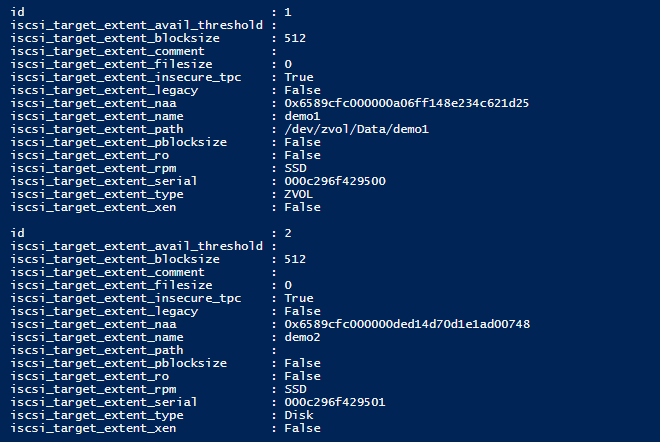Click the blocksize value 512 for id 1
660x442 pixels.
(x=295, y=38)
